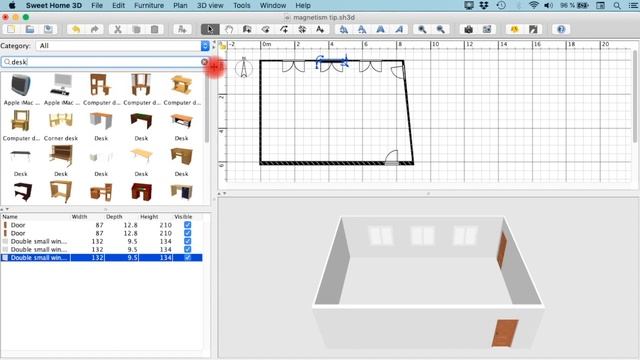This screenshot has width=640, height=360.
Task: Open the File menu
Action: tap(97, 5)
